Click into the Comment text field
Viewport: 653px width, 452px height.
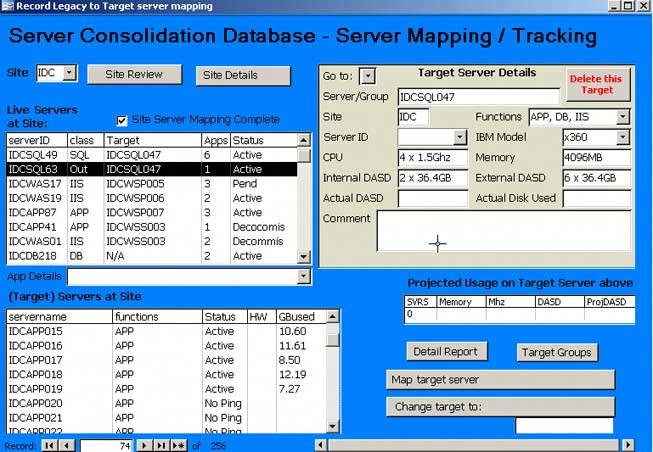click(503, 231)
